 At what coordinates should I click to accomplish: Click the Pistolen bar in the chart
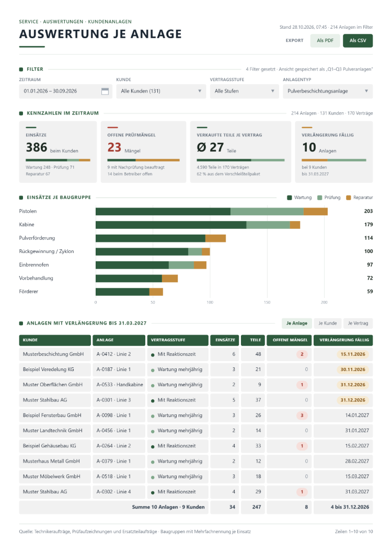click(x=211, y=212)
